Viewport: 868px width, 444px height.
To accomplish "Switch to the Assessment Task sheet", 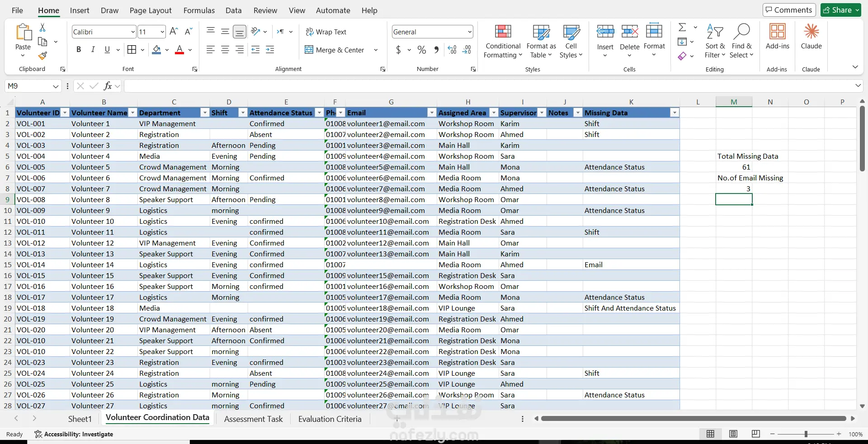I will pyautogui.click(x=253, y=419).
